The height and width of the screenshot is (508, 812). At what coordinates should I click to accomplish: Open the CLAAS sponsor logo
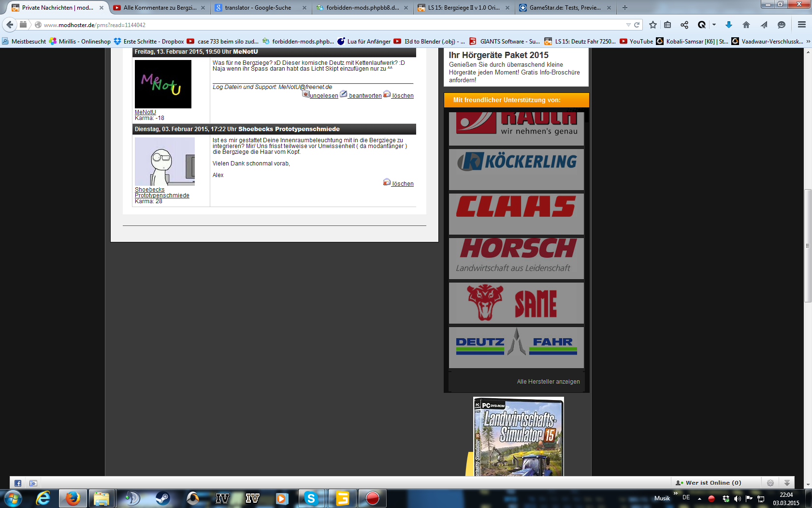click(x=516, y=214)
